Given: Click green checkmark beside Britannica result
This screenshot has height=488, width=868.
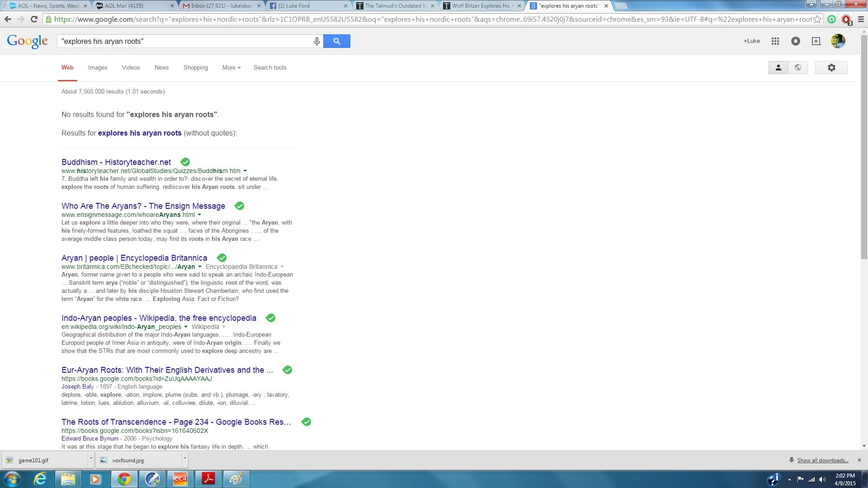Looking at the screenshot, I should 222,258.
